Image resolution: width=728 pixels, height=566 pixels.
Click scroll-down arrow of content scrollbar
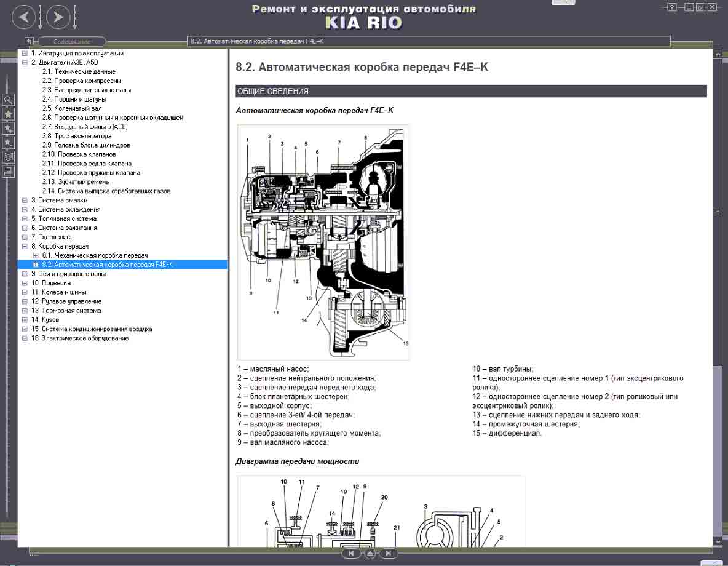[x=718, y=542]
